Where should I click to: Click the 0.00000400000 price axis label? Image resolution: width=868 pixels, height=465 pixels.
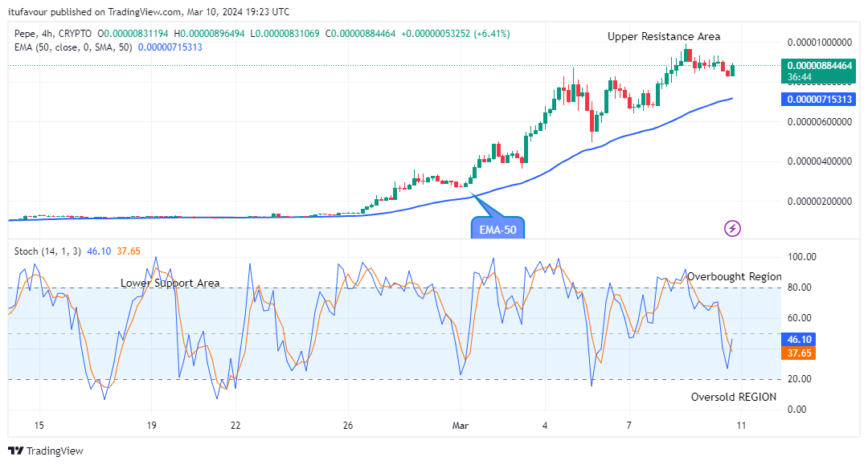[x=819, y=161]
